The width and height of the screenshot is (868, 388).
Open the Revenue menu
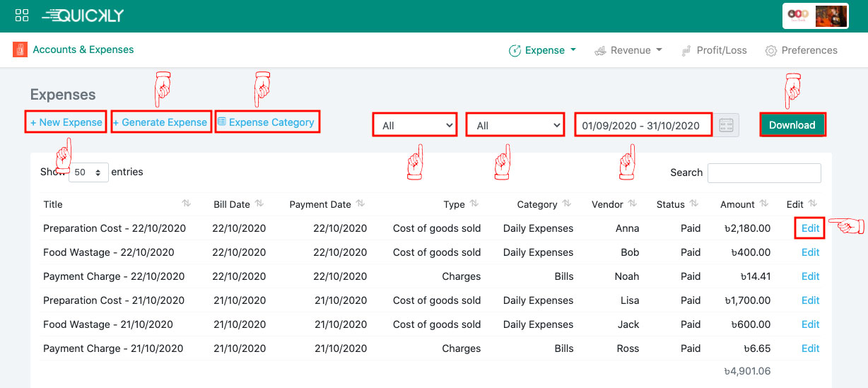pos(628,50)
